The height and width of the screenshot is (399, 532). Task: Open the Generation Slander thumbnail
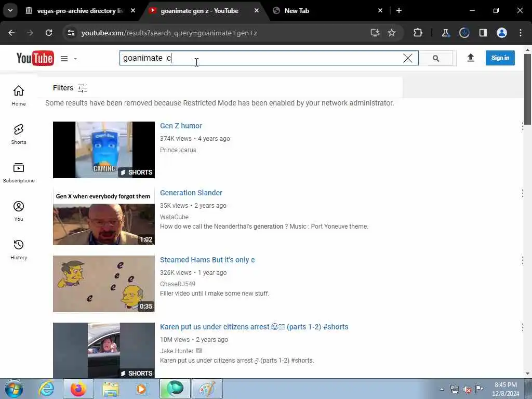click(x=104, y=217)
